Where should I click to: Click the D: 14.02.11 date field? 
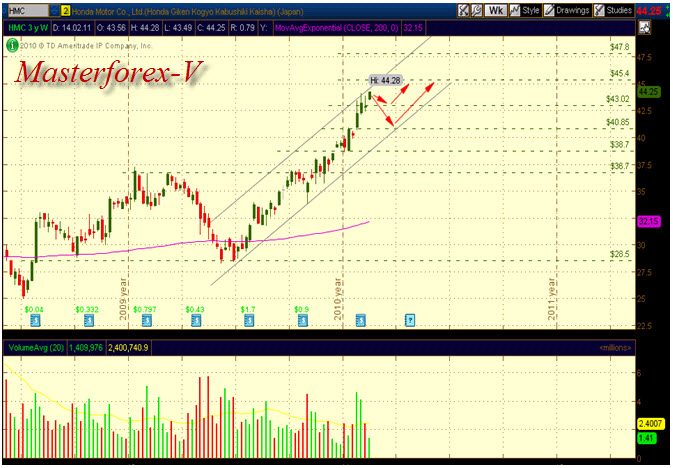click(72, 28)
